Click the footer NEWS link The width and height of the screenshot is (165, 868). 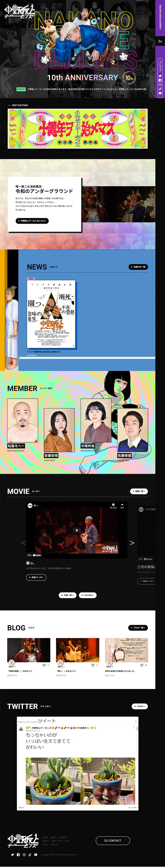45,844
